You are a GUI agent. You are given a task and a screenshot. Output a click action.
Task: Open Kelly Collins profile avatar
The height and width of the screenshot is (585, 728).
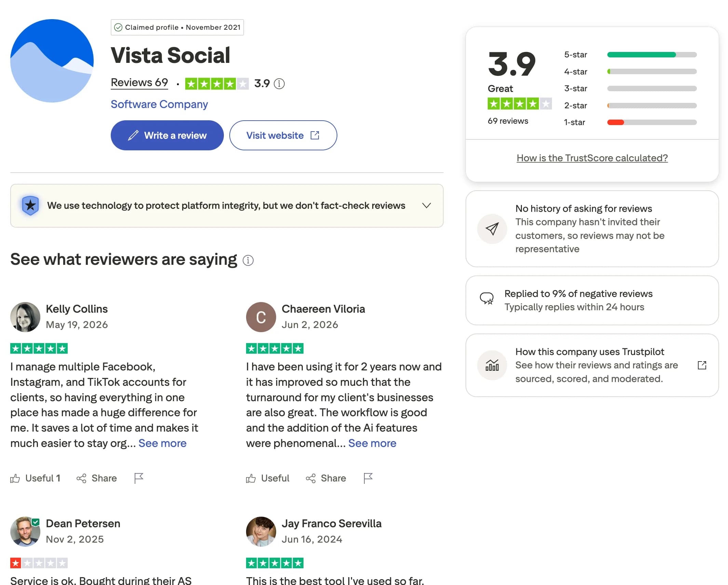[x=25, y=317]
